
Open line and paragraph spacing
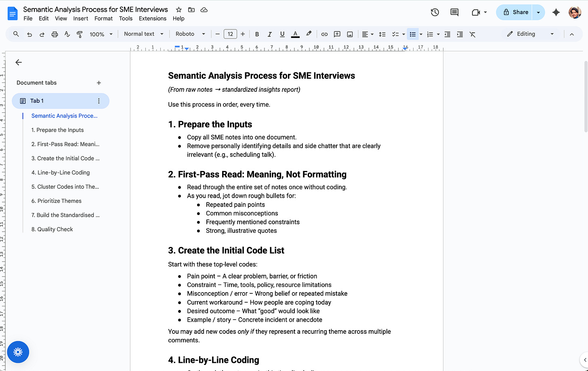point(382,34)
